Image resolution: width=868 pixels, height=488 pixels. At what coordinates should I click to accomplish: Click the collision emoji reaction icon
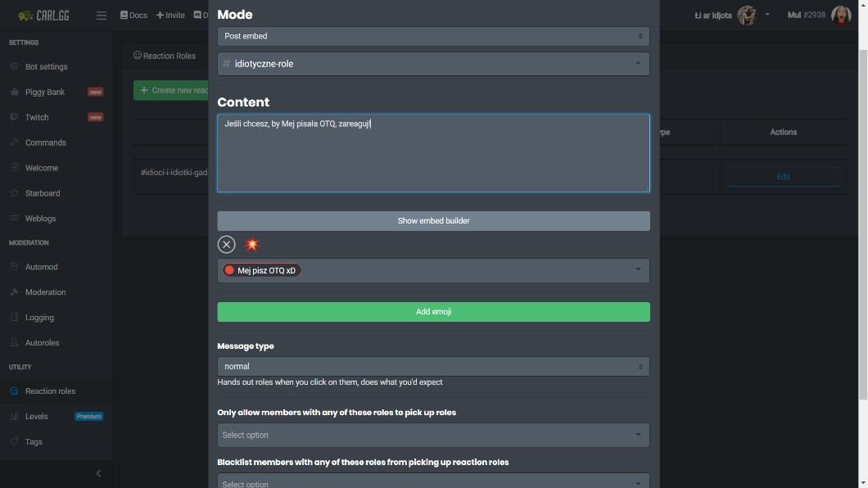252,244
